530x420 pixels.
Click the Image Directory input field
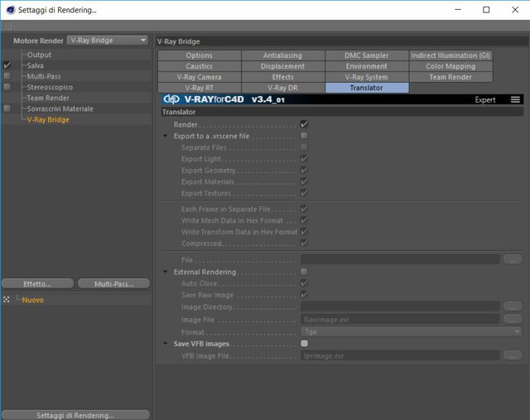400,307
